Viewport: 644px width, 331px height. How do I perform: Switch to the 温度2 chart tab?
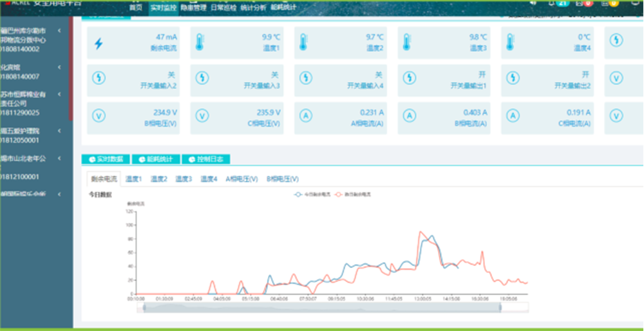tap(158, 179)
